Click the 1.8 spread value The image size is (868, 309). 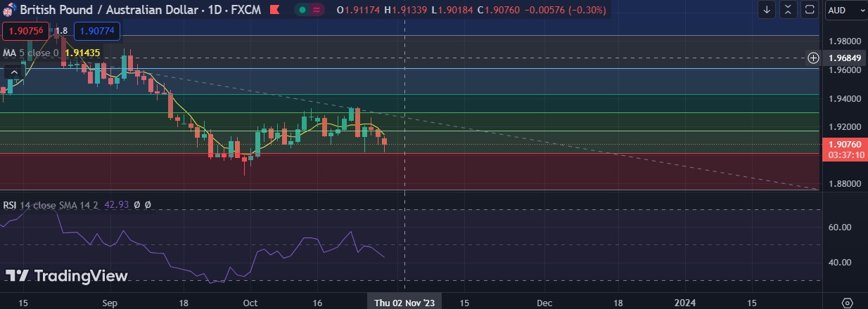[x=61, y=31]
